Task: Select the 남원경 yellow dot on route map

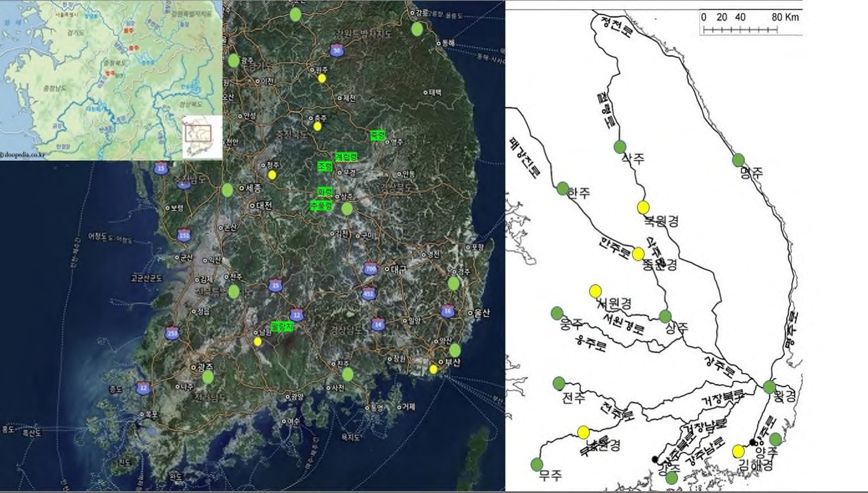Action: [x=583, y=433]
